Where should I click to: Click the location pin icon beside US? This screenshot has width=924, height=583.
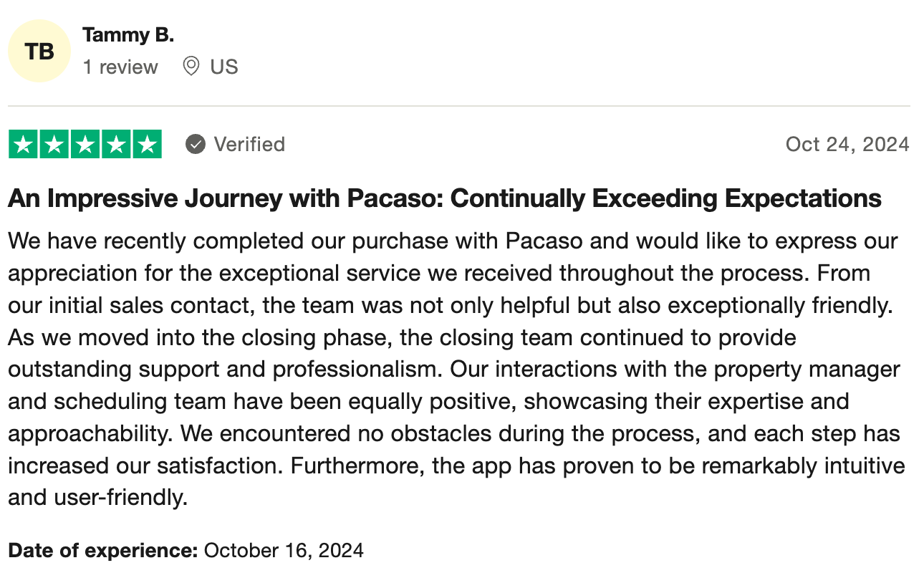(x=191, y=67)
